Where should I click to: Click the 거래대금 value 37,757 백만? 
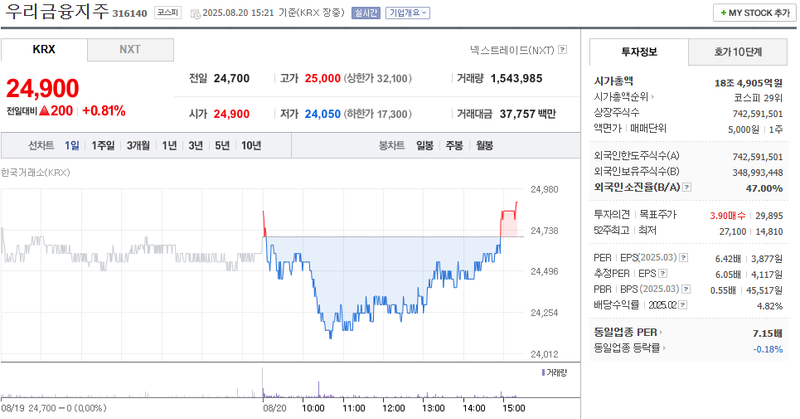528,114
